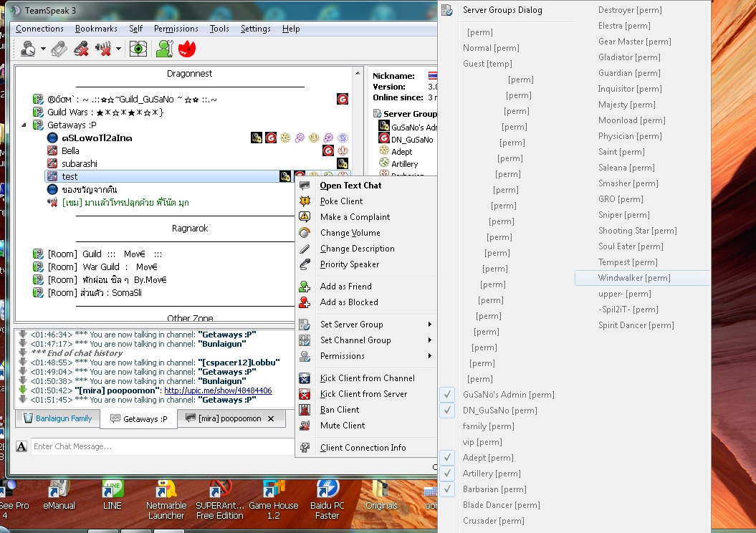Close the [mira] poopoomon chat tab
The height and width of the screenshot is (533, 756).
pos(271,419)
